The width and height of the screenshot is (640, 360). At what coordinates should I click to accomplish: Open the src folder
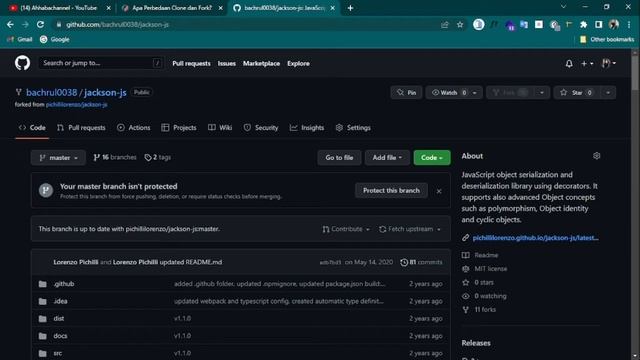[x=58, y=353]
